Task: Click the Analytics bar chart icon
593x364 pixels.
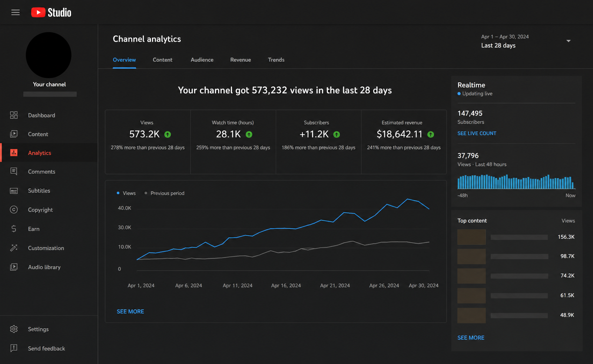Action: pos(14,153)
